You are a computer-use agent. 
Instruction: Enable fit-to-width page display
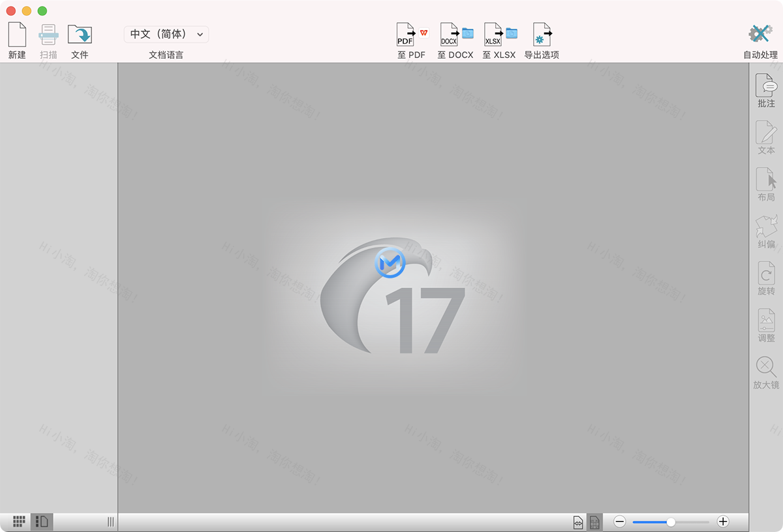click(x=578, y=522)
